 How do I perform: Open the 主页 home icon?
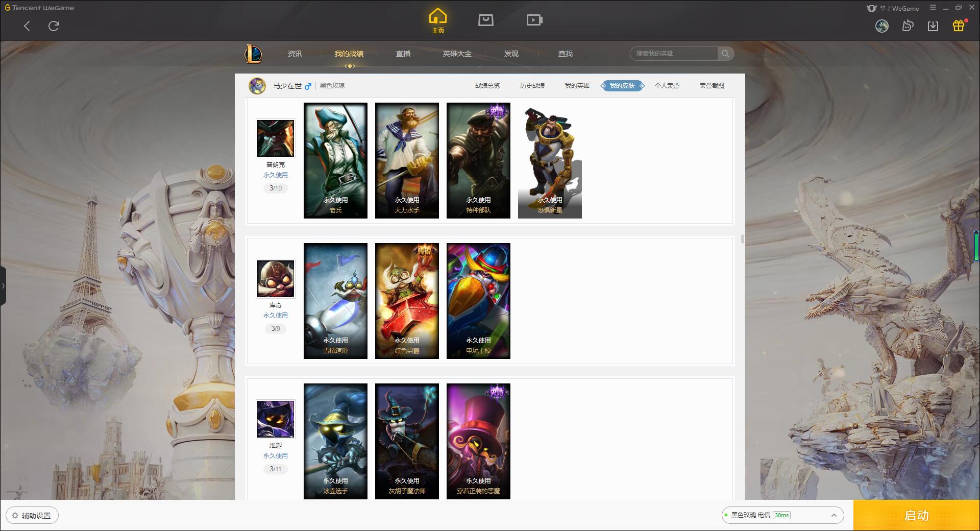(438, 20)
